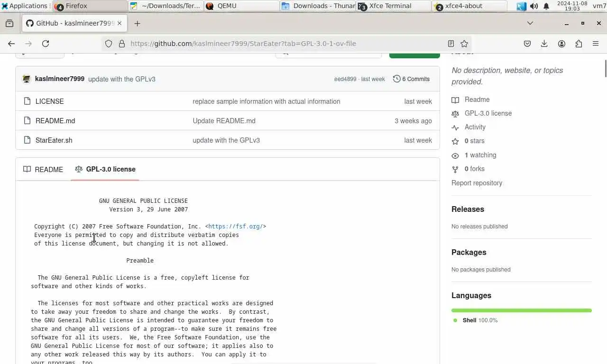This screenshot has height=364, width=607.
Task: View the 6 Commits history
Action: pos(412,79)
